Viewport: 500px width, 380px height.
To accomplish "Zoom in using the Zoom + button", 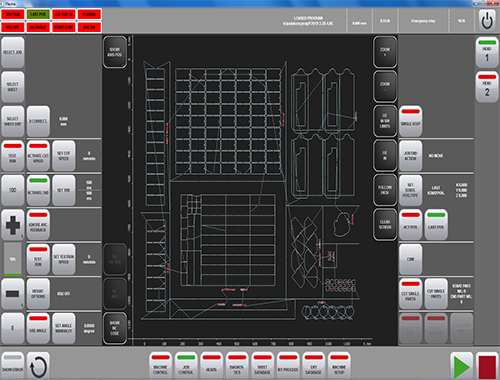I will point(385,52).
